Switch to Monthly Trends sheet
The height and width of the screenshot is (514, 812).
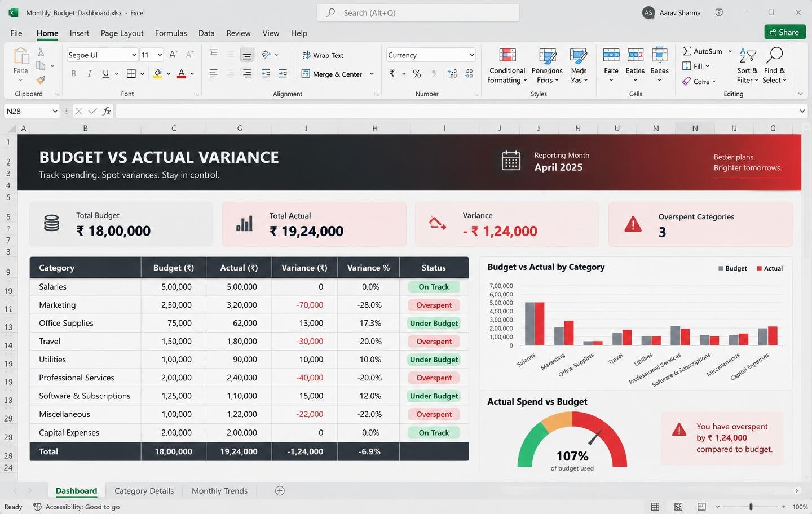pyautogui.click(x=220, y=491)
